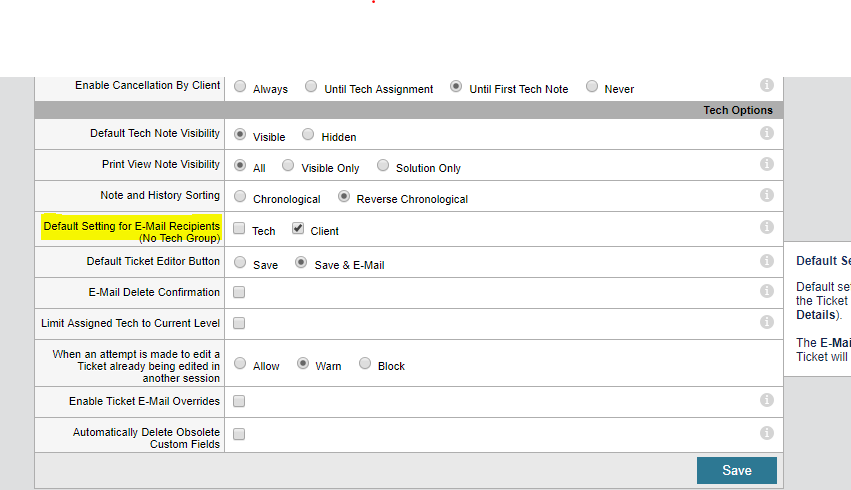The height and width of the screenshot is (490, 851).
Task: Select Save as default editor button
Action: pos(240,262)
